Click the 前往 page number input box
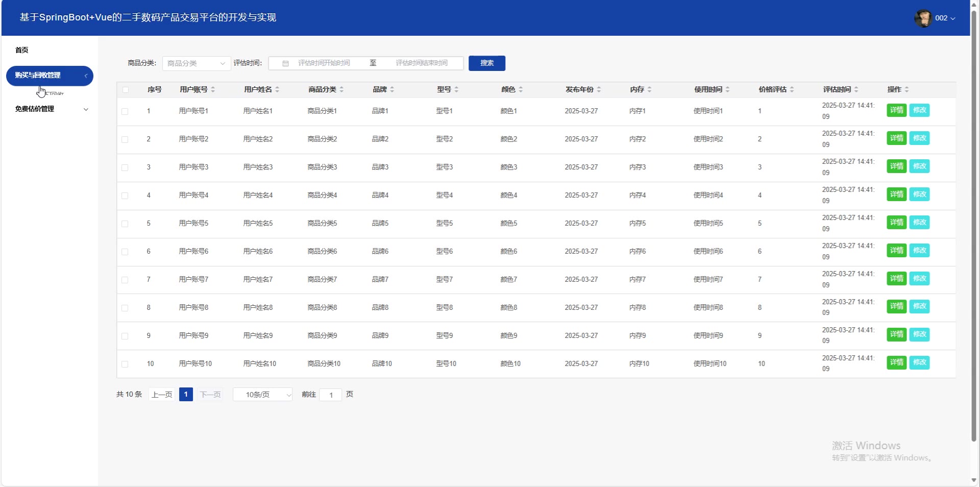Viewport: 980px width, 487px height. tap(331, 395)
